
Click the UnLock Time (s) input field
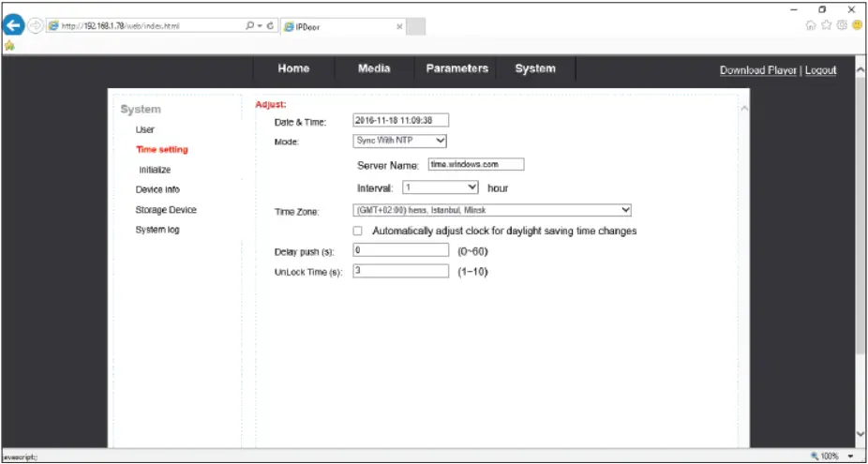pyautogui.click(x=401, y=271)
